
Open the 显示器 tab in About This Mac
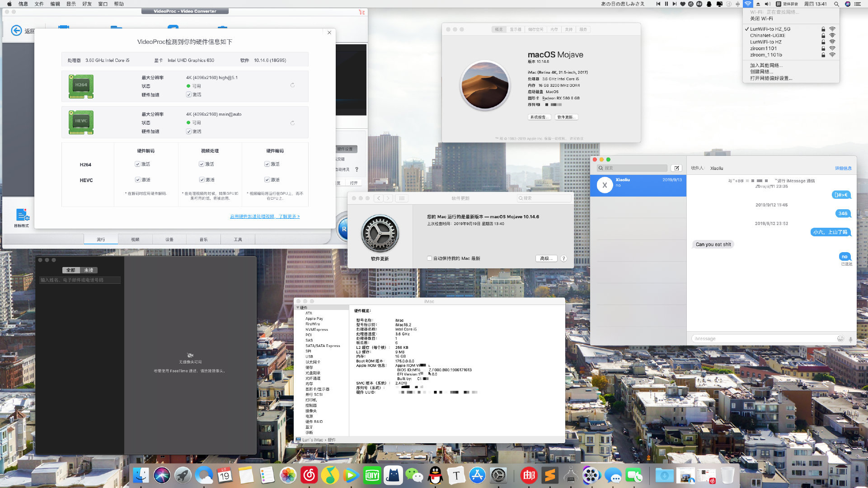point(516,29)
